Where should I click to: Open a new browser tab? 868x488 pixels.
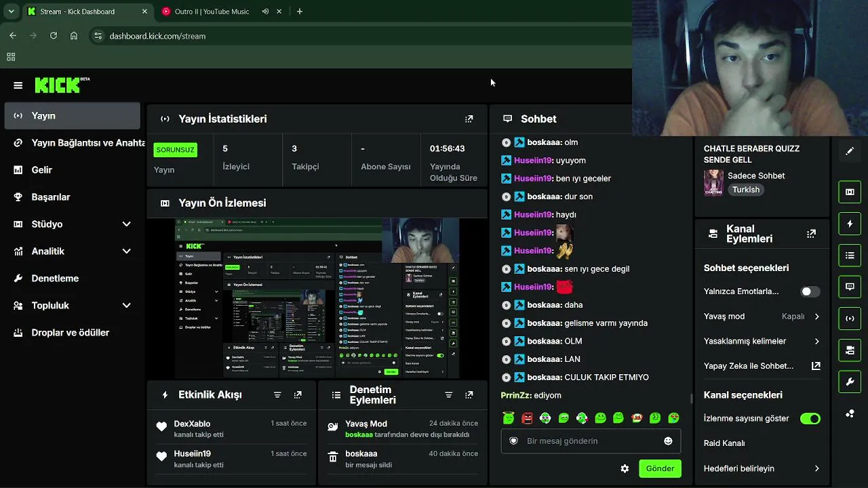point(300,12)
